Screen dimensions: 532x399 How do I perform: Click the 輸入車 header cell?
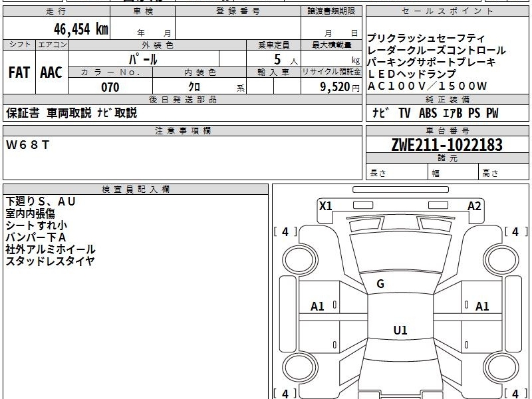tap(274, 72)
